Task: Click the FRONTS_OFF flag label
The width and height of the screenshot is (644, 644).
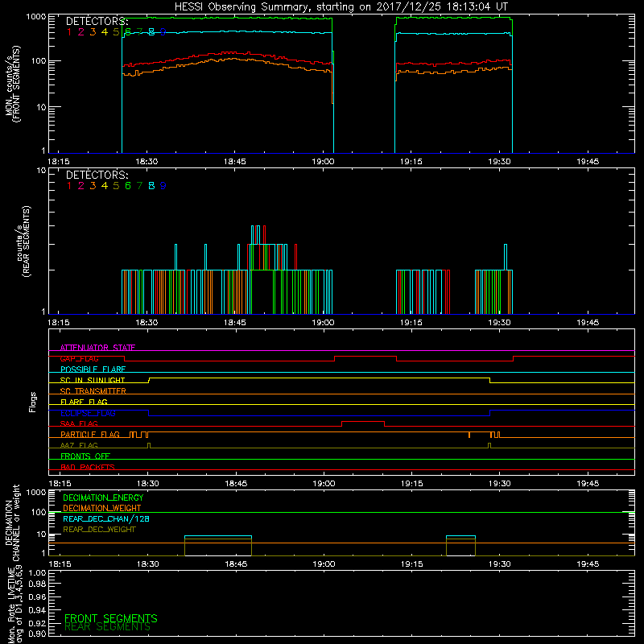Action: coord(85,456)
